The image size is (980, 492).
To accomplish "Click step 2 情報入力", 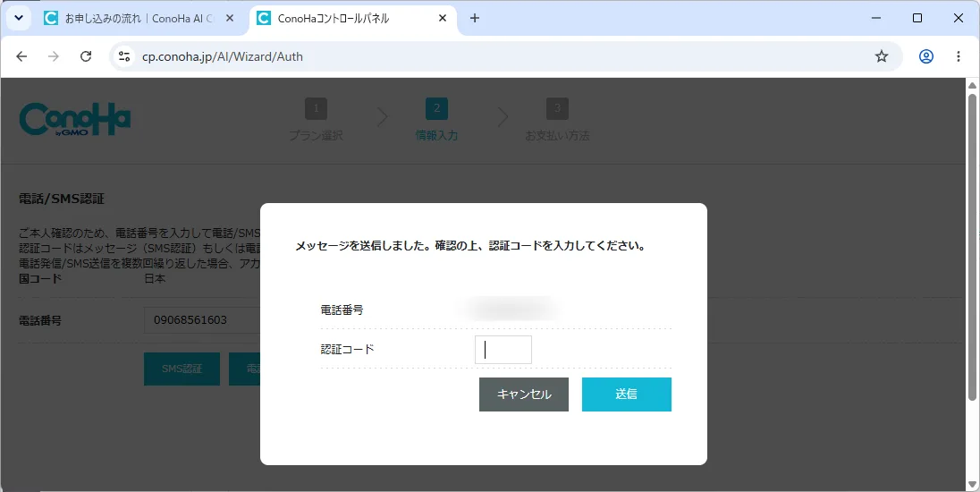I will point(437,119).
